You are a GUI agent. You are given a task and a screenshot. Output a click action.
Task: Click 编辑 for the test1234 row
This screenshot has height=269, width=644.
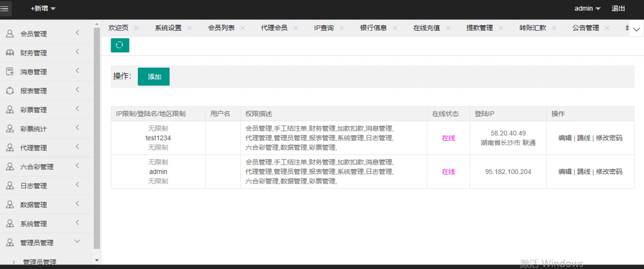pyautogui.click(x=565, y=138)
